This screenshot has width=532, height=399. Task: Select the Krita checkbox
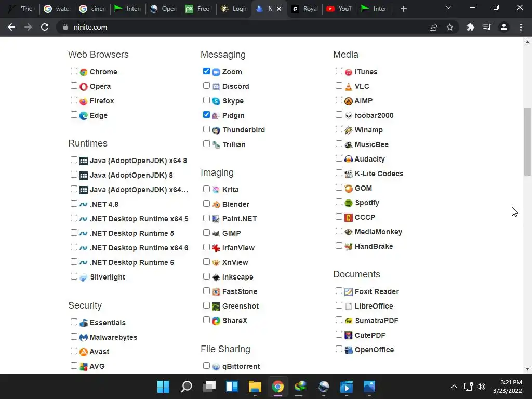coord(206,189)
